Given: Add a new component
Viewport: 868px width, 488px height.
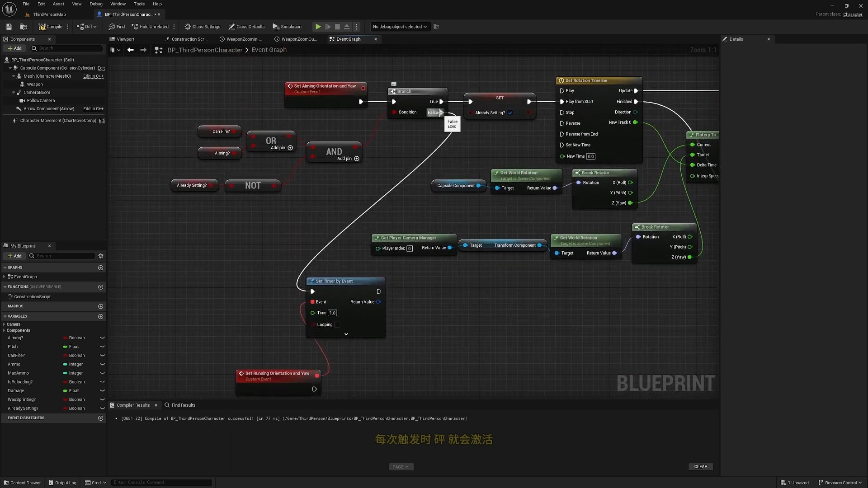Looking at the screenshot, I should click(14, 48).
